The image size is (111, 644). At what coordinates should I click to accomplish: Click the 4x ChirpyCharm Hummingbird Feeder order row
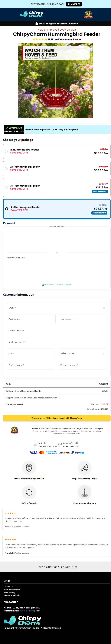56,391
